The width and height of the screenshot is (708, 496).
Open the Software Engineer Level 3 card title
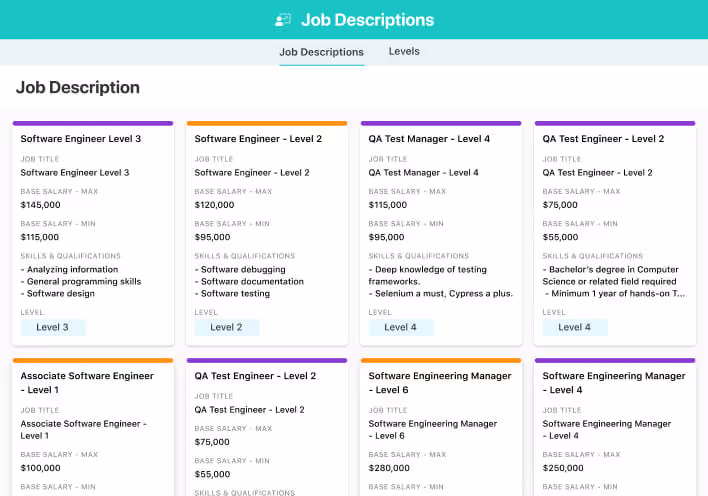(x=81, y=139)
